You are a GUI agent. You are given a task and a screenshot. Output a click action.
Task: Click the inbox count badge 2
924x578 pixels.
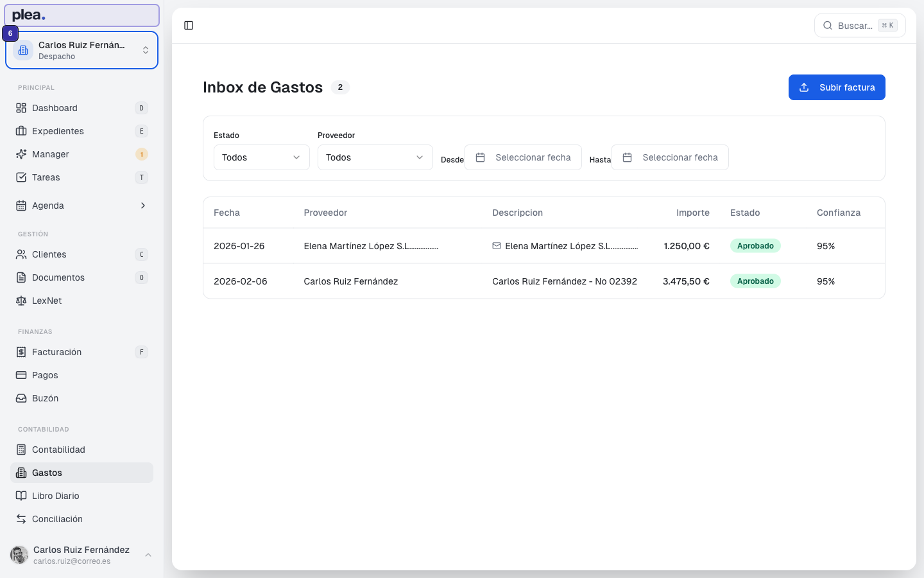click(x=340, y=87)
